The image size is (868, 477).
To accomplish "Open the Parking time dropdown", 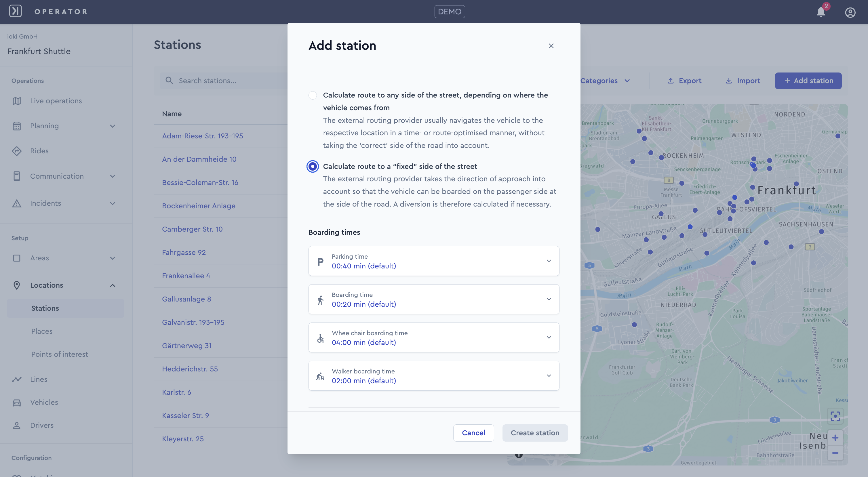I will pos(434,261).
